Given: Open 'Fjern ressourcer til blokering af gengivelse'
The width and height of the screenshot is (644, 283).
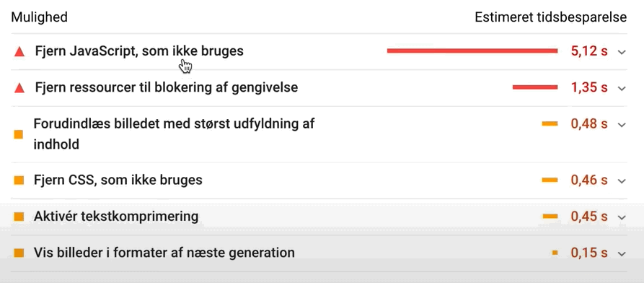Looking at the screenshot, I should 167,87.
